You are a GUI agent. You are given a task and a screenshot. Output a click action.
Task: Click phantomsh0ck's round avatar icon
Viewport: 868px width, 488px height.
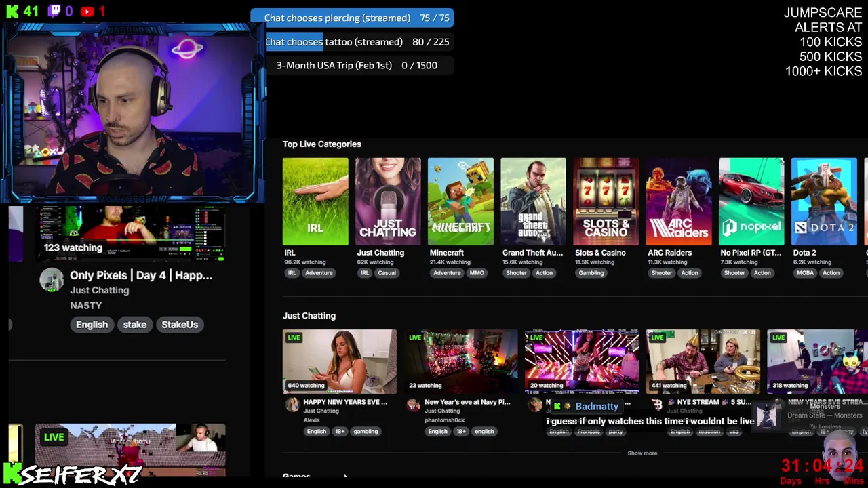tap(414, 405)
